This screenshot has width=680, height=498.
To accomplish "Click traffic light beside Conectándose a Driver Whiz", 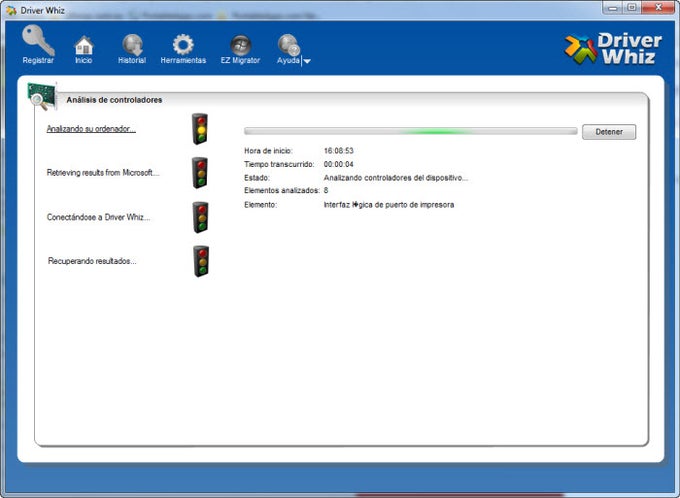I will tap(200, 217).
